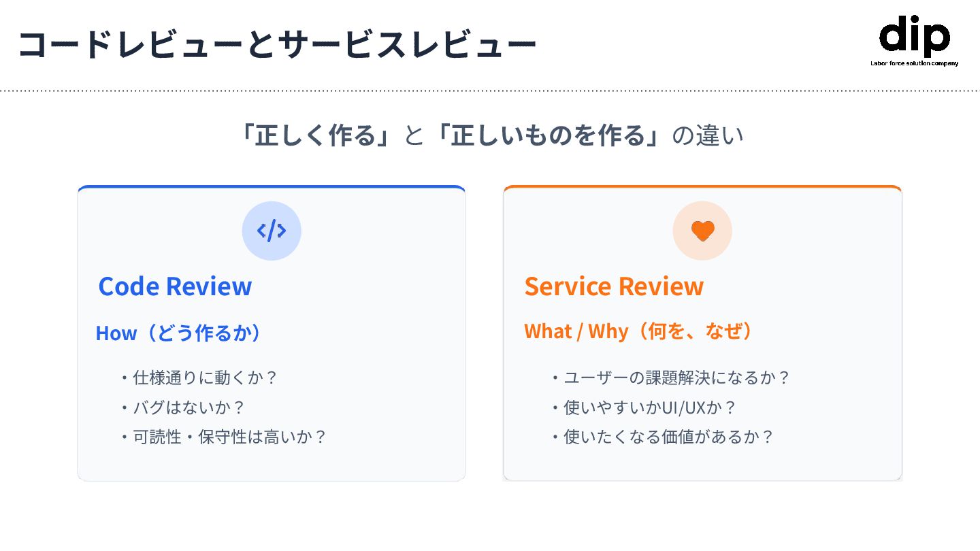The height and width of the screenshot is (551, 980).
Task: Select the Code Review heading
Action: tap(175, 286)
